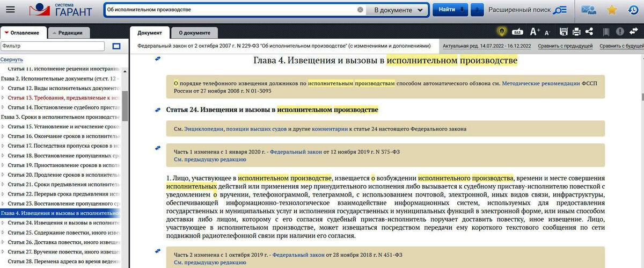644x268 pixels.
Task: Click the blue arrows icon beside Часть 1 изменена note
Action: click(x=158, y=148)
